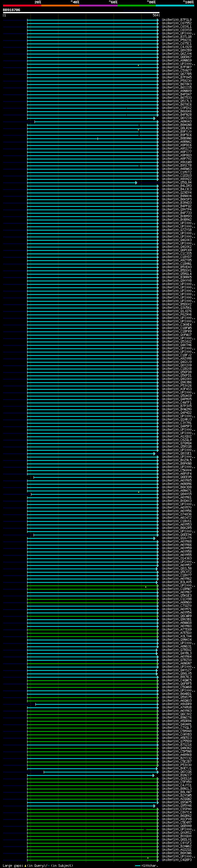
Task: Click the label UniRef100_Q6XIQ6
Action: (x=176, y=772)
